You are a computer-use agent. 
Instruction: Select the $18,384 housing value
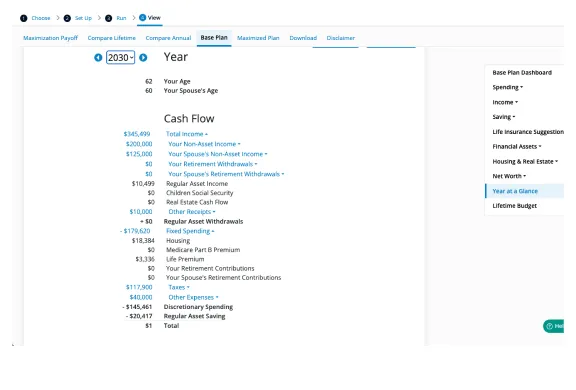point(143,241)
